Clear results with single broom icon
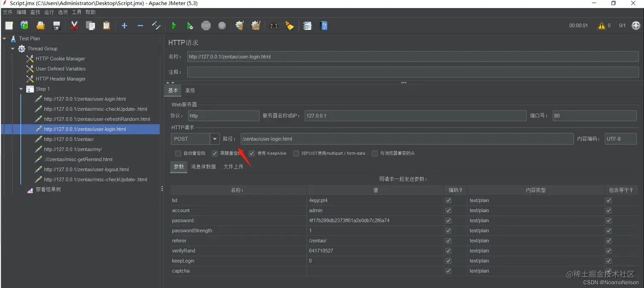The image size is (644, 288). [239, 26]
